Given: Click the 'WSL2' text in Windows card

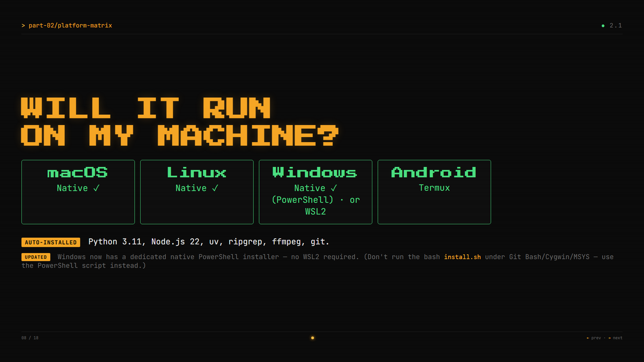Looking at the screenshot, I should click(x=316, y=212).
